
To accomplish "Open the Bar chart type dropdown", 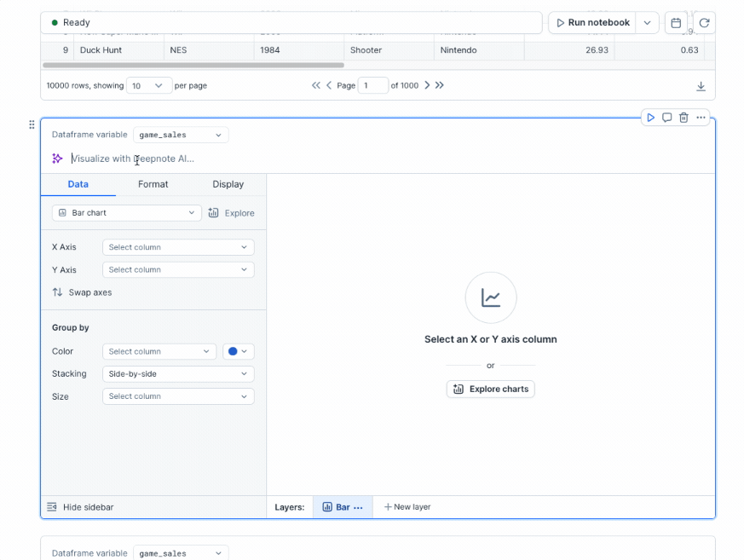I will [x=127, y=213].
